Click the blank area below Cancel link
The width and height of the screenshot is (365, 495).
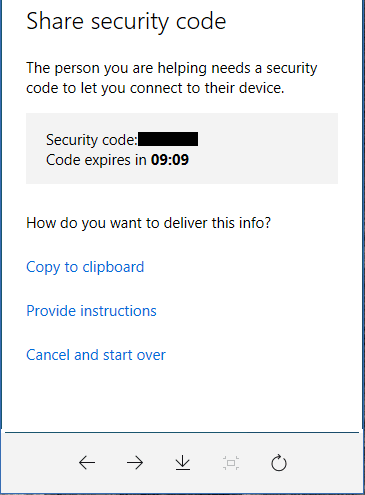(182, 397)
